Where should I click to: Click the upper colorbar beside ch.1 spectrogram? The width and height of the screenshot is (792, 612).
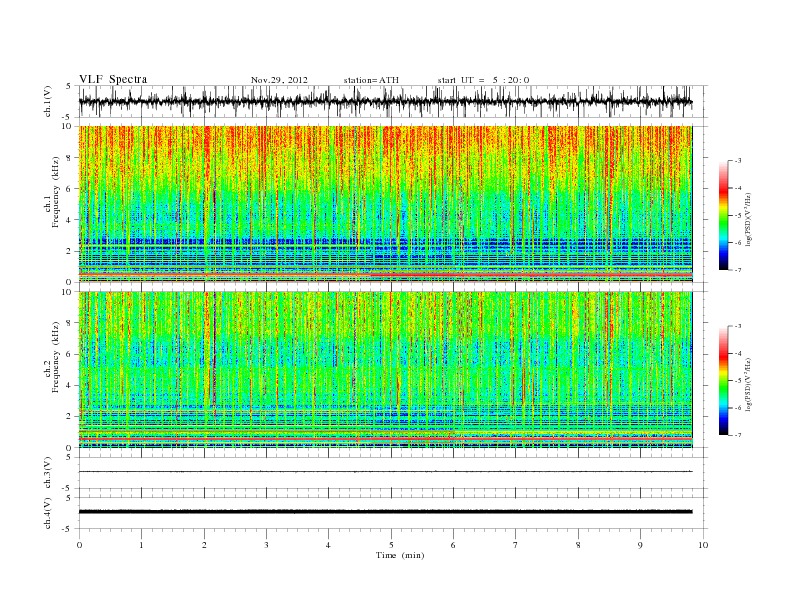tap(724, 216)
